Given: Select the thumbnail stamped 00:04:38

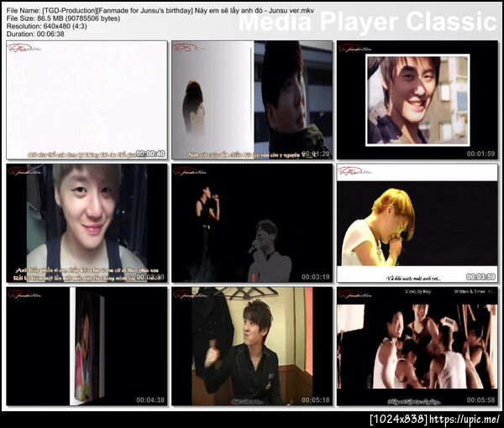Looking at the screenshot, I should [x=87, y=346].
